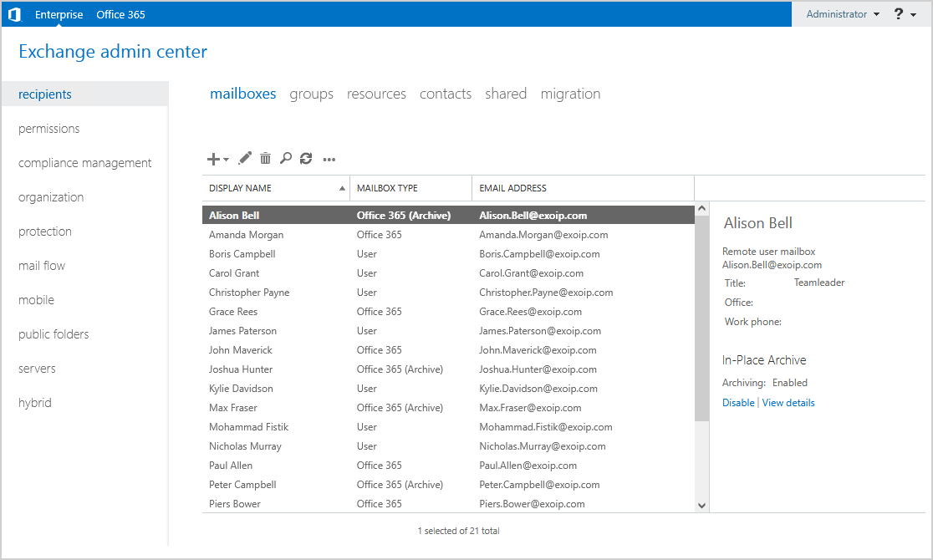
Task: Click the help question mark icon
Action: (x=899, y=13)
